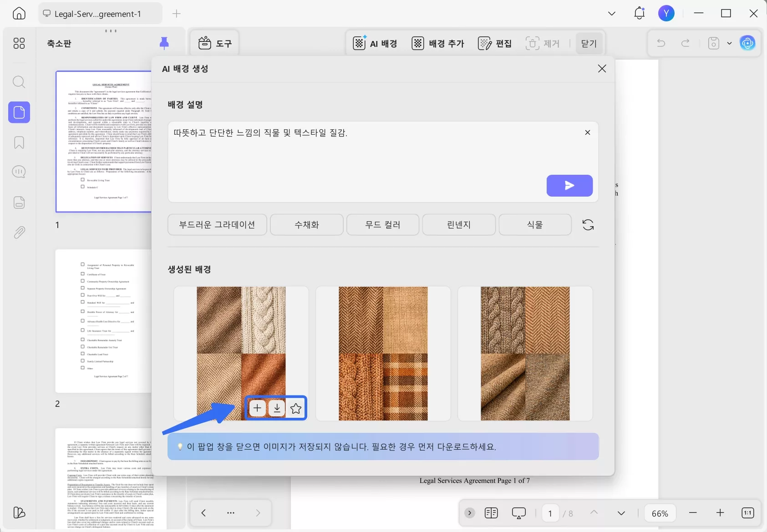Refresh the background style suggestion chips
767x532 pixels.
pos(588,224)
